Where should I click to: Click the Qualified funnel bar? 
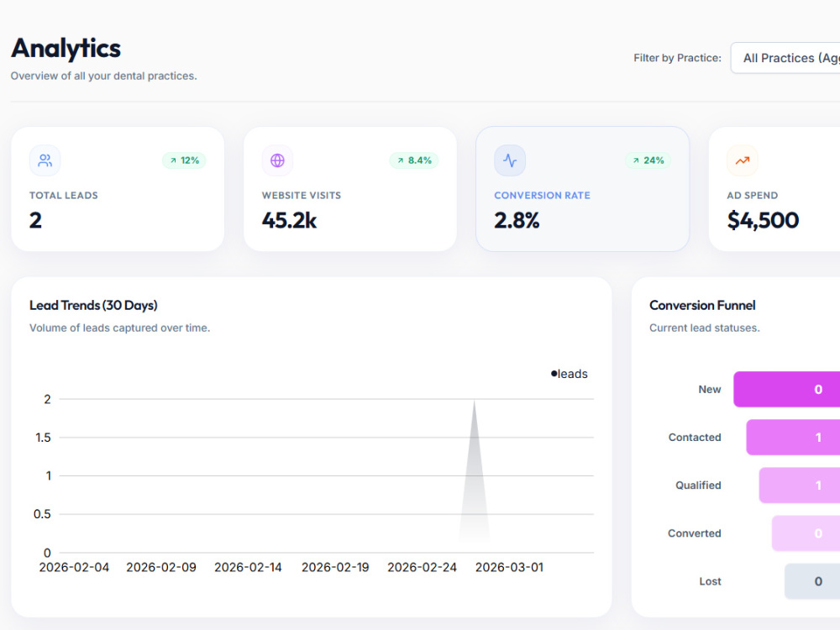[x=800, y=486]
